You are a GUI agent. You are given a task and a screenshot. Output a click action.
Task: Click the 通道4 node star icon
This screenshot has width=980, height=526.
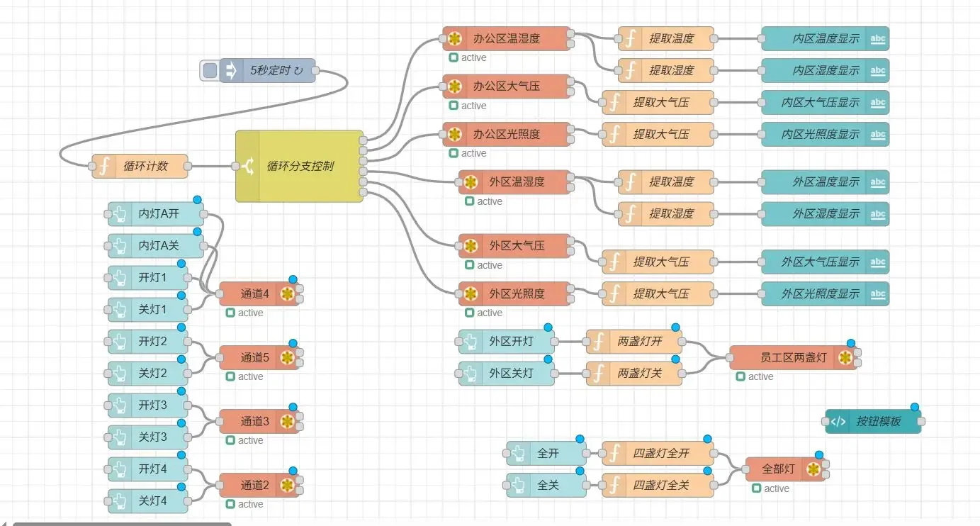point(287,293)
